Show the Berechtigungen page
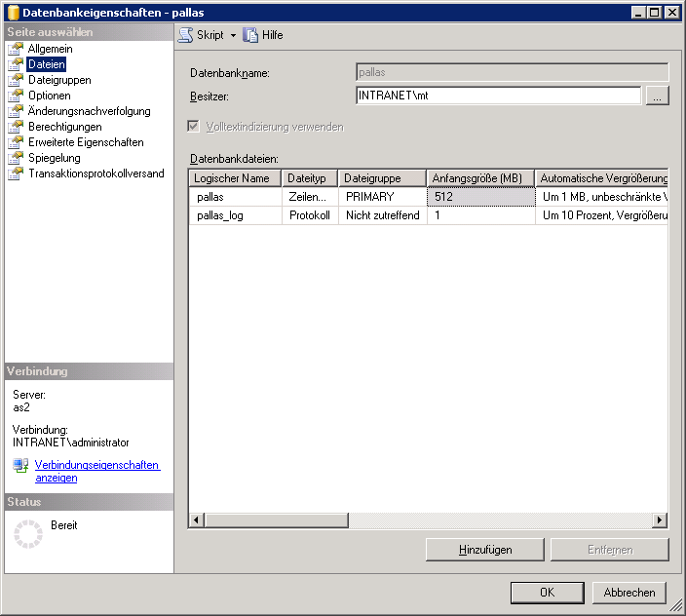The width and height of the screenshot is (686, 616). coord(64,127)
